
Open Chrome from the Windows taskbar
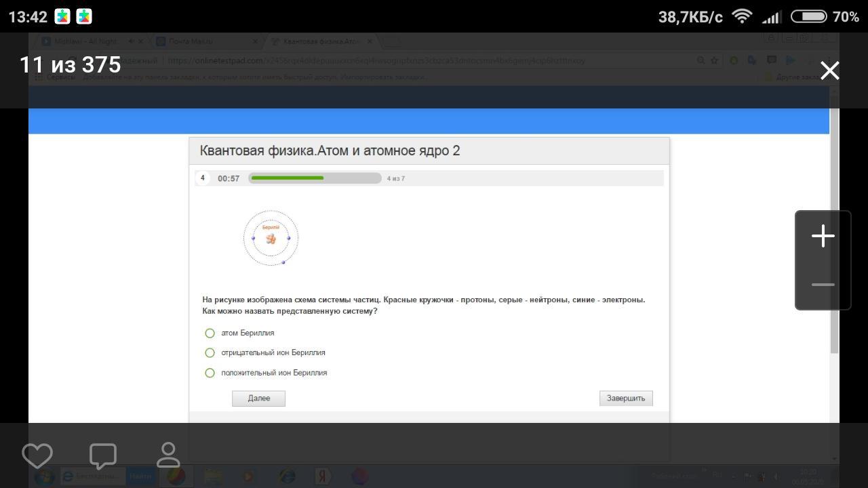[x=176, y=476]
